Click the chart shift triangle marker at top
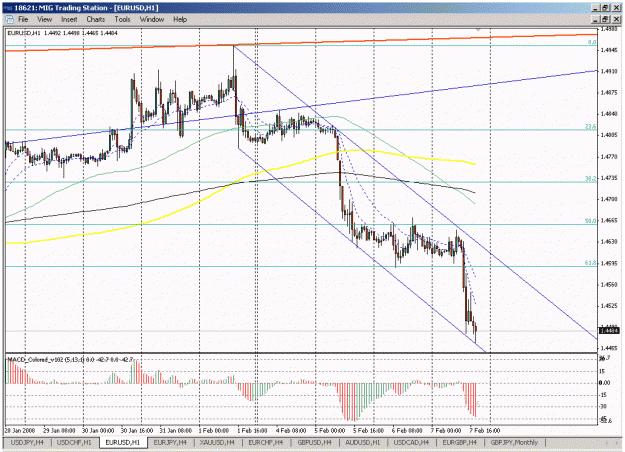Image resolution: width=625 pixels, height=452 pixels. 478,29
